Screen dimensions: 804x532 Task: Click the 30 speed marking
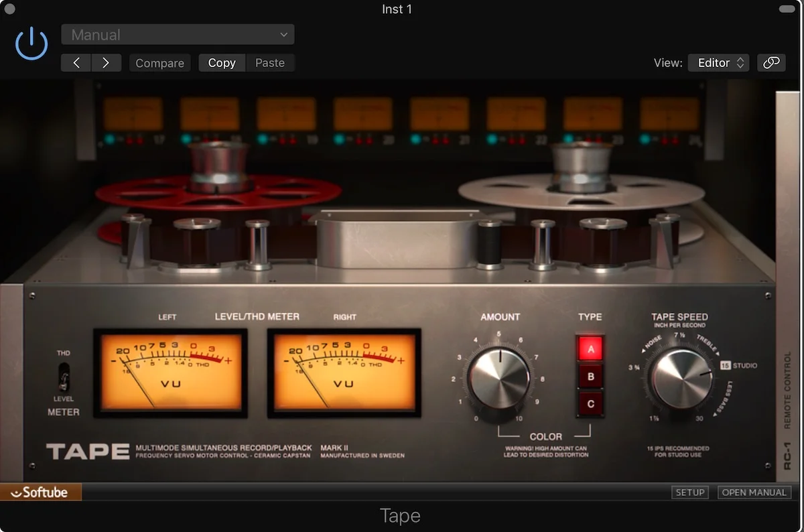(699, 419)
